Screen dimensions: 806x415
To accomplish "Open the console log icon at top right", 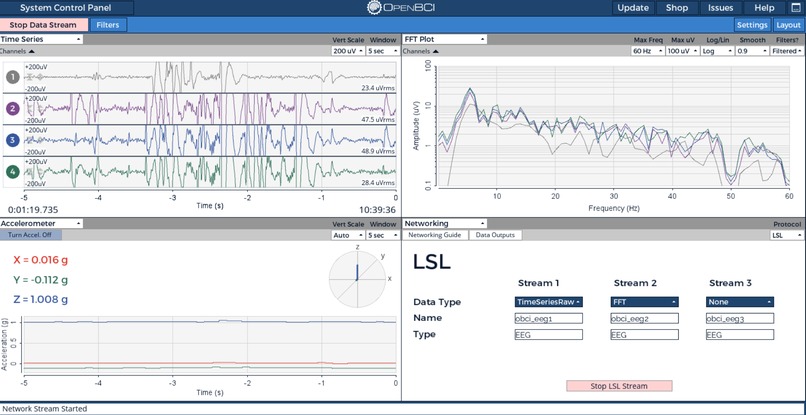I will 796,8.
